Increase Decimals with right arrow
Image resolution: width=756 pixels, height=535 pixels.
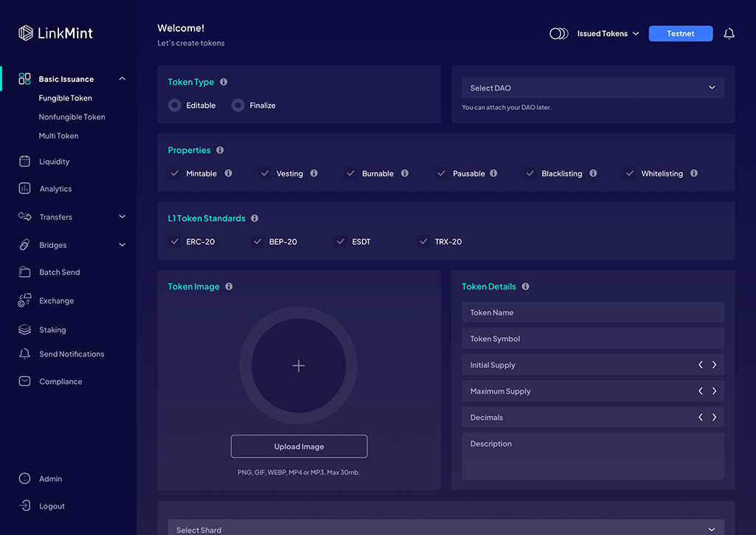click(x=714, y=417)
